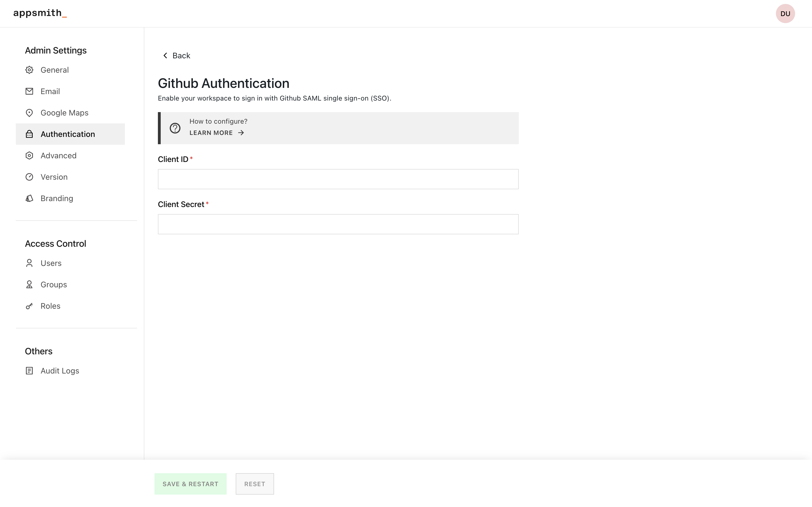
Task: Click the Users access control icon
Action: point(29,263)
